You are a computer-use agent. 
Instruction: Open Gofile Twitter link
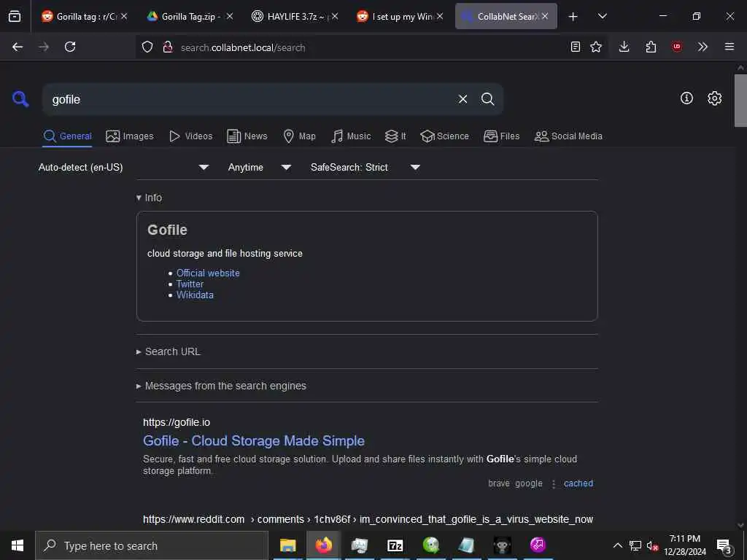(x=190, y=284)
